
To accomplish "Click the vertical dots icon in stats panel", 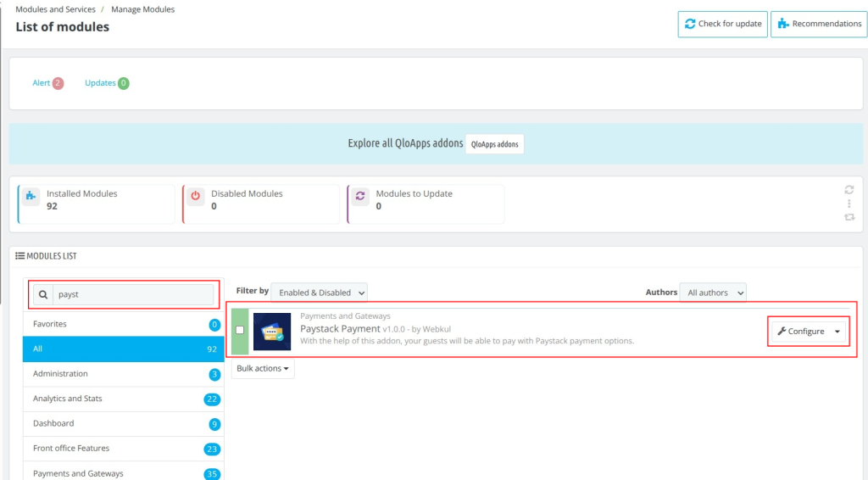I will pos(849,204).
